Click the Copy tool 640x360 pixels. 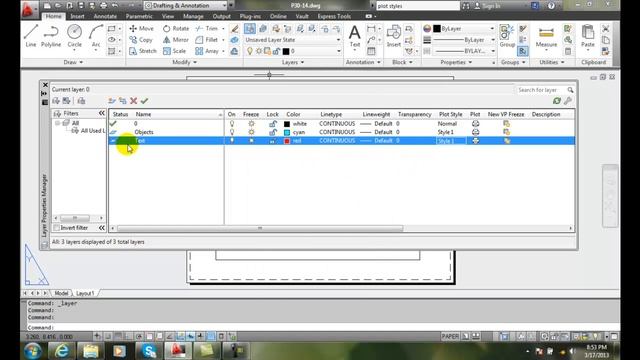click(141, 40)
